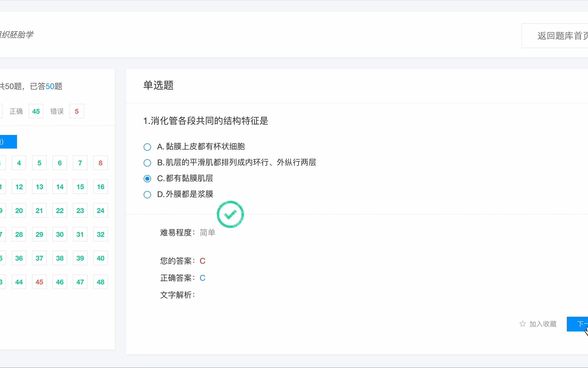This screenshot has width=588, height=368.
Task: Click 加入收藏 link
Action: coord(543,324)
